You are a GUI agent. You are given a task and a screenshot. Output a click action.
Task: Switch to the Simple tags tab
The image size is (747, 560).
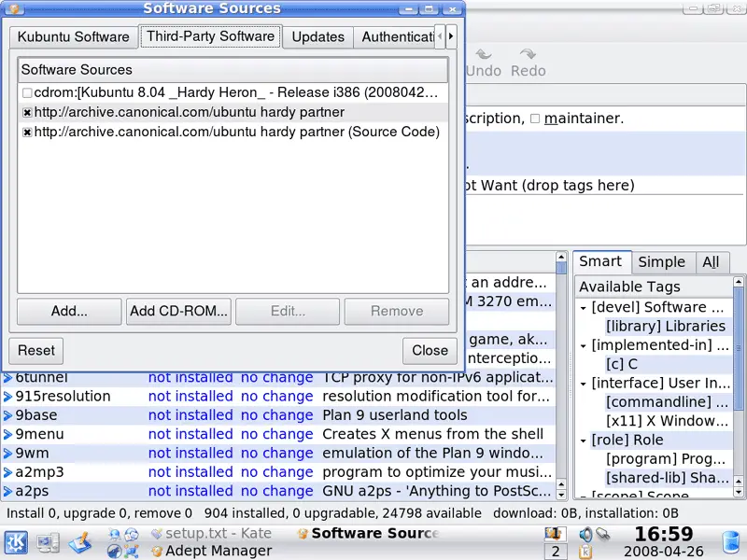[662, 262]
